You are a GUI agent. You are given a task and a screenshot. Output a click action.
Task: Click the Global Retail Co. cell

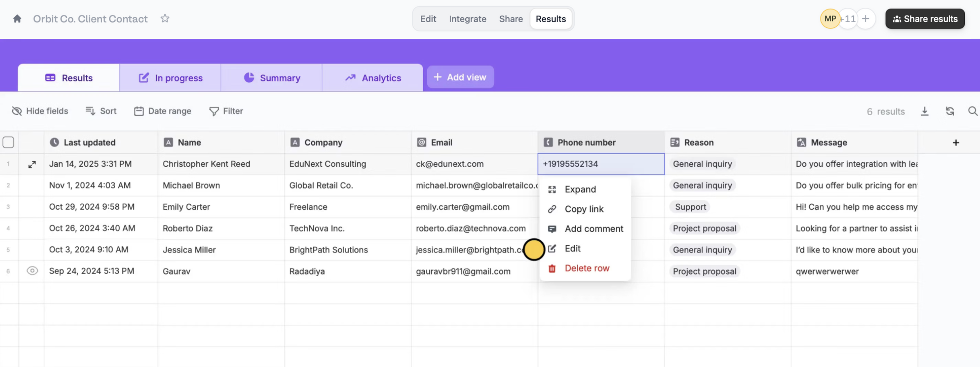point(348,186)
